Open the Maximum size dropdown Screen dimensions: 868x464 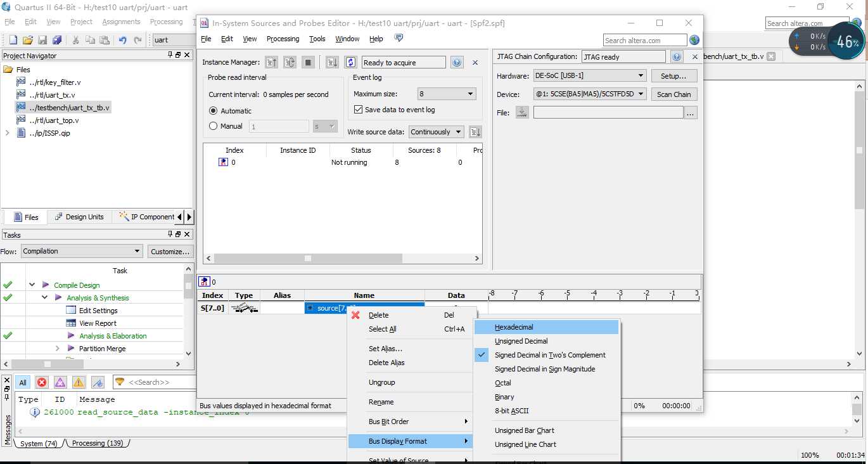pyautogui.click(x=446, y=94)
